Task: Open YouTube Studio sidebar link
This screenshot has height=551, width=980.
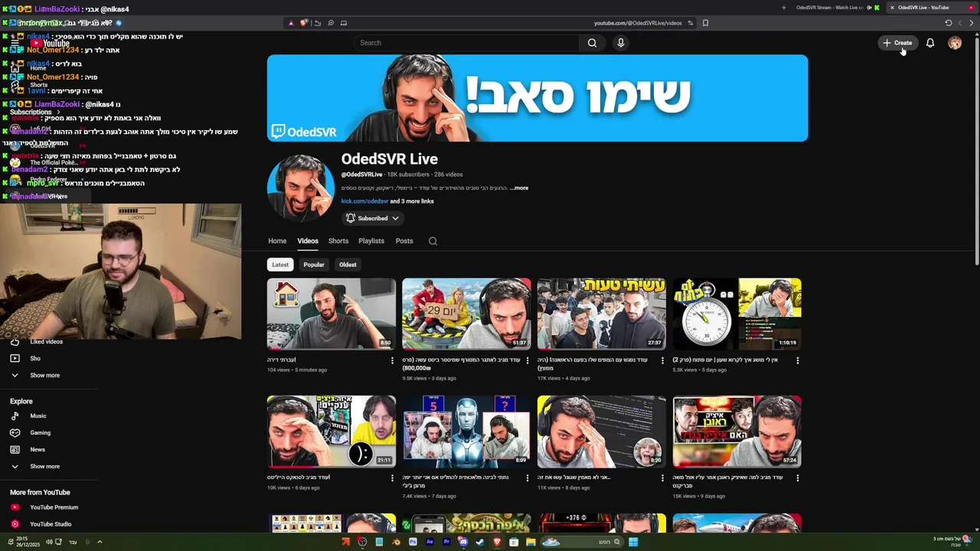Action: pyautogui.click(x=51, y=524)
